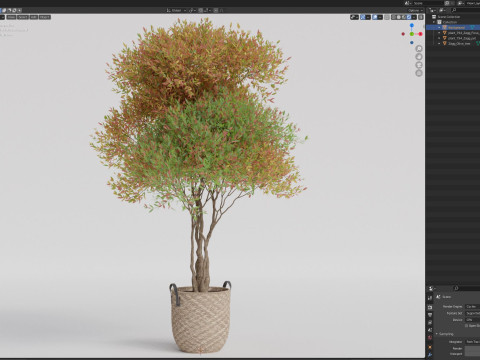This screenshot has width=480, height=360.
Task: Select Scene Collection in the outliner
Action: pos(449,17)
